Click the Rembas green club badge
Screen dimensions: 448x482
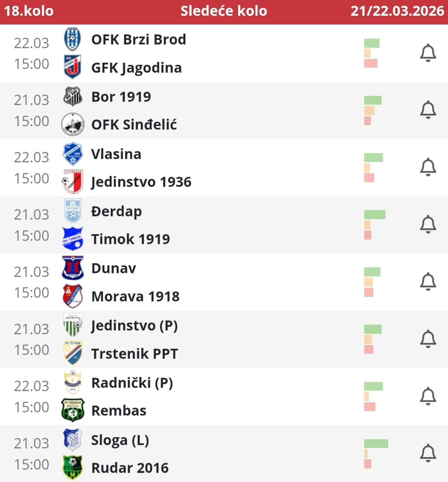click(73, 410)
